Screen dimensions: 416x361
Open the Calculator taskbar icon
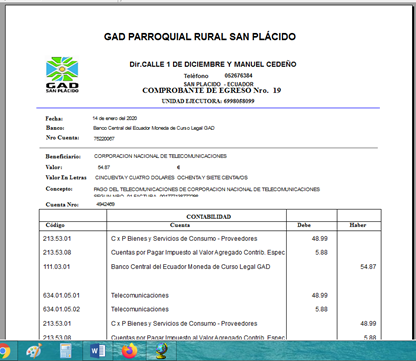(65, 351)
